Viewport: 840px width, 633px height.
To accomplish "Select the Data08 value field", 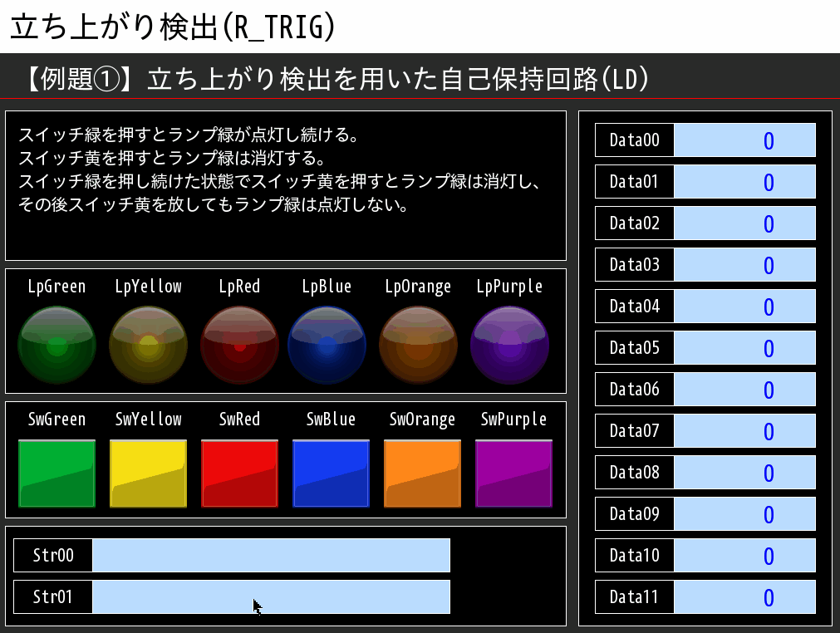I will 744,473.
